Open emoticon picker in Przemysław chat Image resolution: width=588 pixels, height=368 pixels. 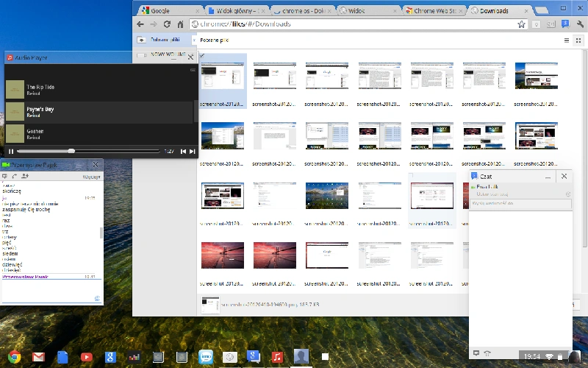[x=98, y=299]
